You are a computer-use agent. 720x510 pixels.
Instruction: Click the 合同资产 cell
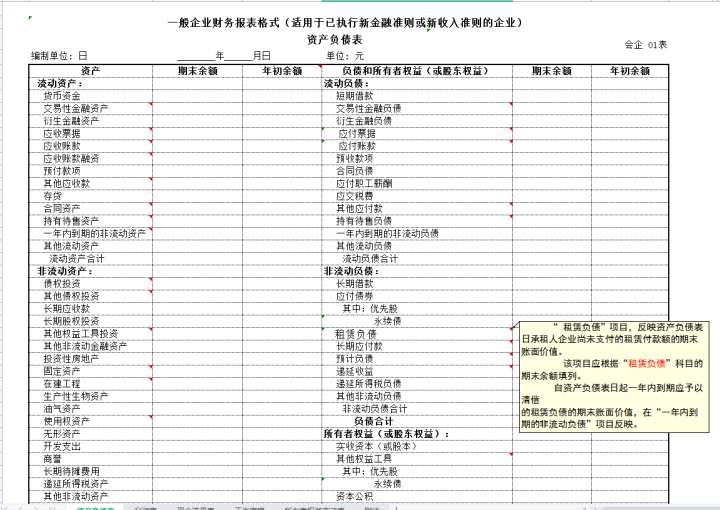90,208
